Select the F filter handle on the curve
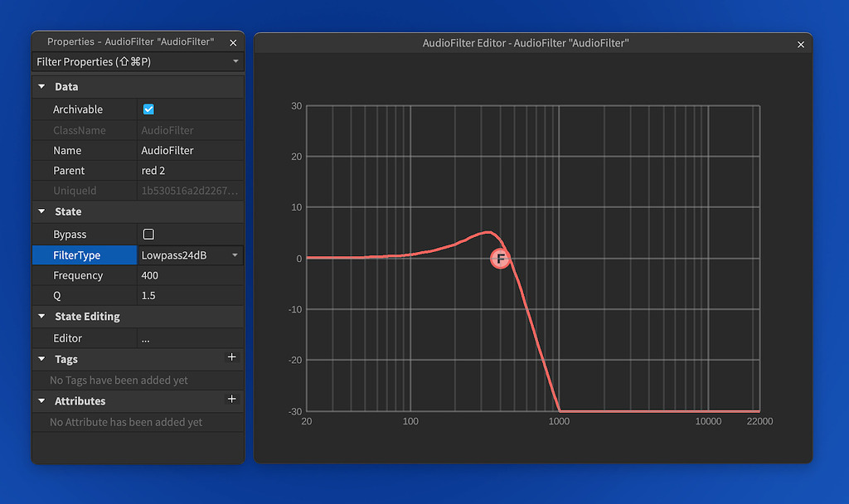 click(501, 259)
